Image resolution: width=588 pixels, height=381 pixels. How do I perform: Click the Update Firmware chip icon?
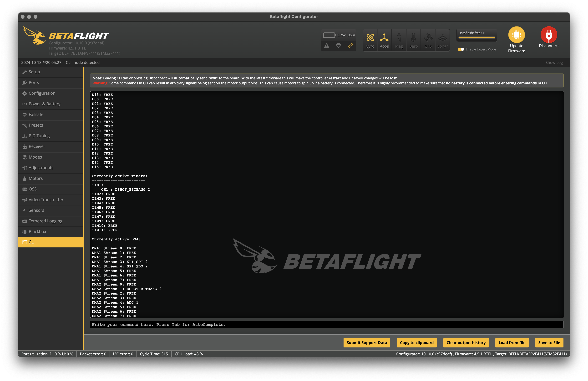pos(516,35)
